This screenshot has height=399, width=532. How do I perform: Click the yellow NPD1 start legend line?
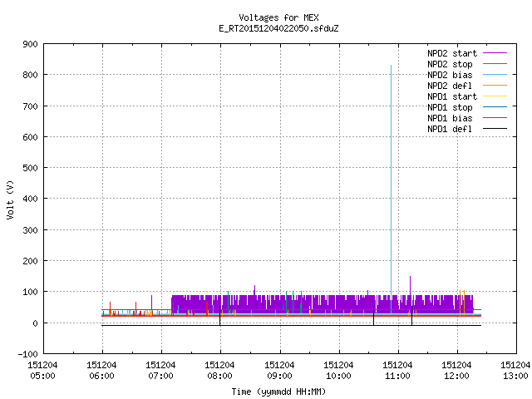495,96
